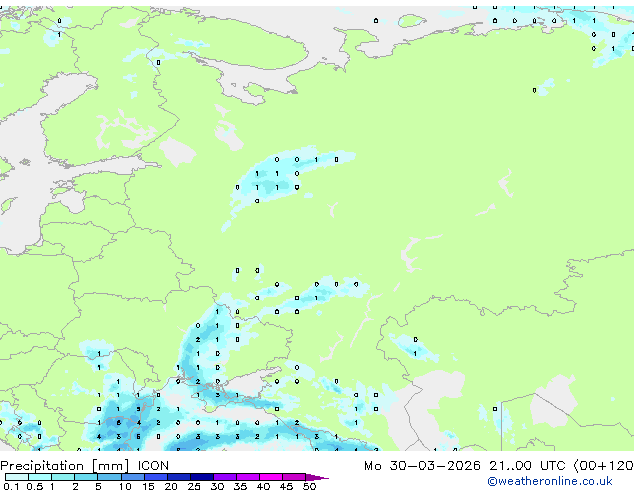The image size is (634, 490).
Task: Click the '25' legend scale label
Action: pyautogui.click(x=194, y=486)
